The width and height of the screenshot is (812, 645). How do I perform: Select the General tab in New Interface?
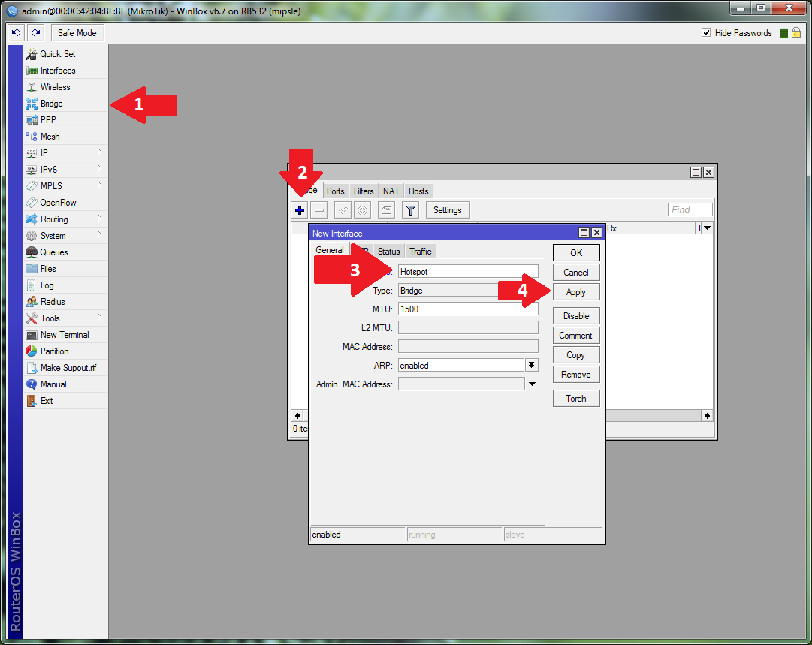[x=329, y=250]
